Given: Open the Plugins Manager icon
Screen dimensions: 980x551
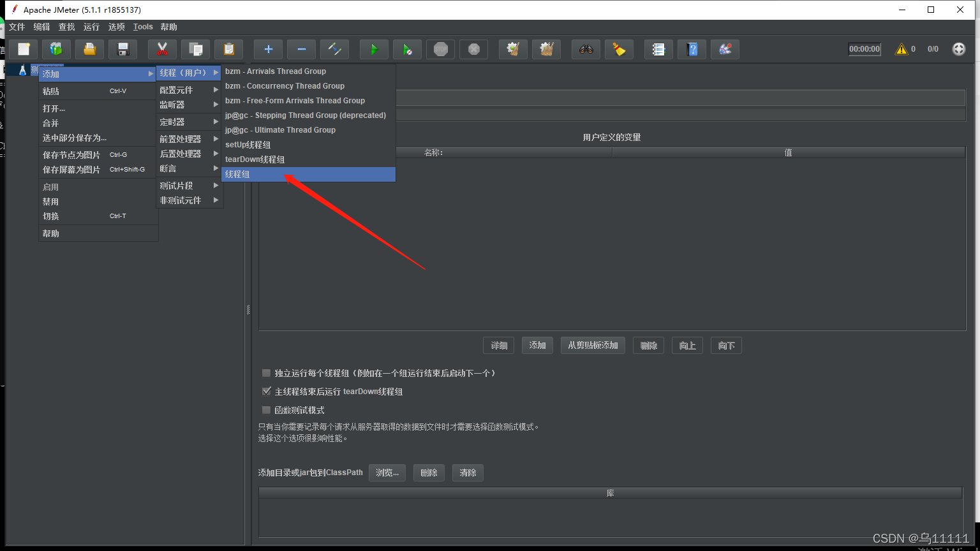Looking at the screenshot, I should (725, 49).
